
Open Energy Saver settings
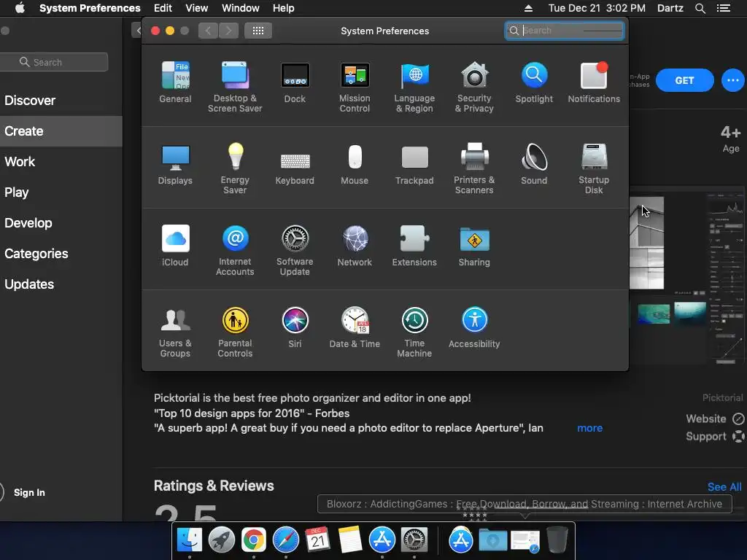tap(235, 168)
